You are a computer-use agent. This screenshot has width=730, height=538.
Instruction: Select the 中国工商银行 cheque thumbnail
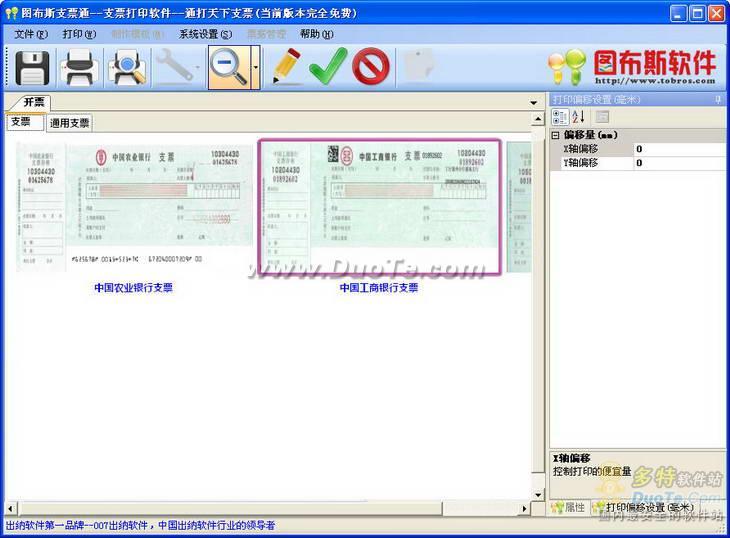coord(379,207)
